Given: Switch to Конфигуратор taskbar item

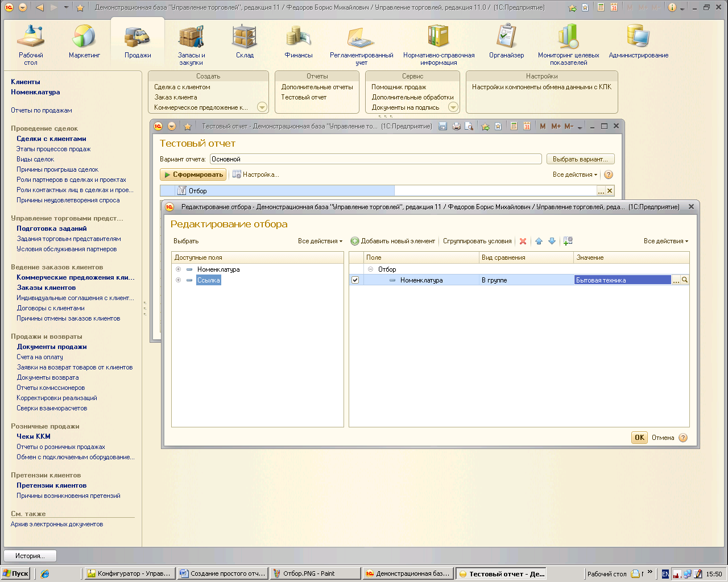Looking at the screenshot, I should click(x=129, y=573).
